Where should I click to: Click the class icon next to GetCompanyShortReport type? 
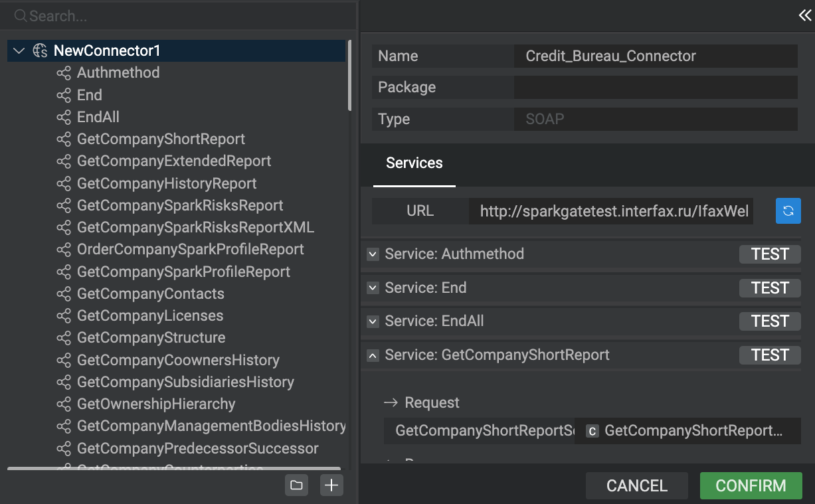[592, 431]
